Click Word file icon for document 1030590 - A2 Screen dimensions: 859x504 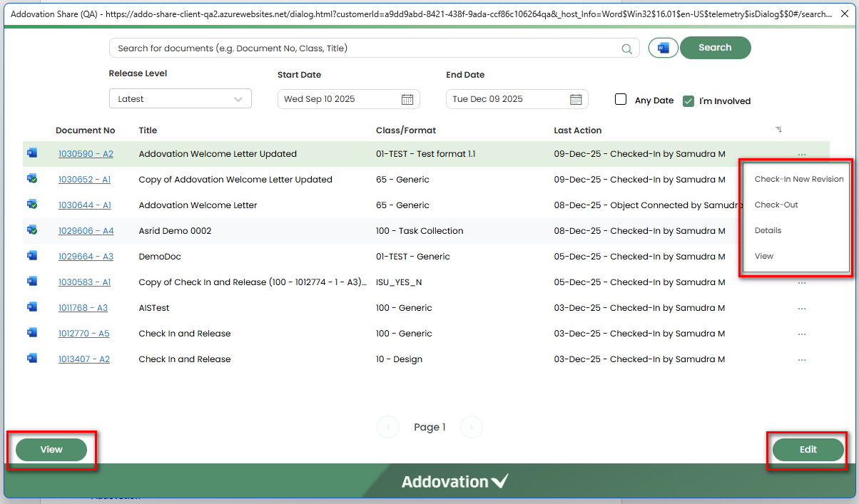31,153
